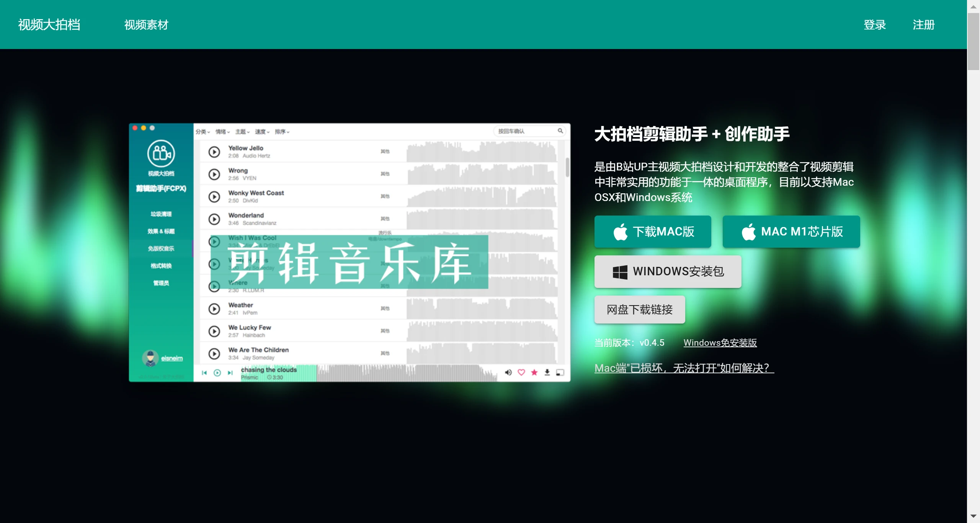This screenshot has width=980, height=523.
Task: Expand the 情绪 dropdown
Action: click(x=221, y=131)
